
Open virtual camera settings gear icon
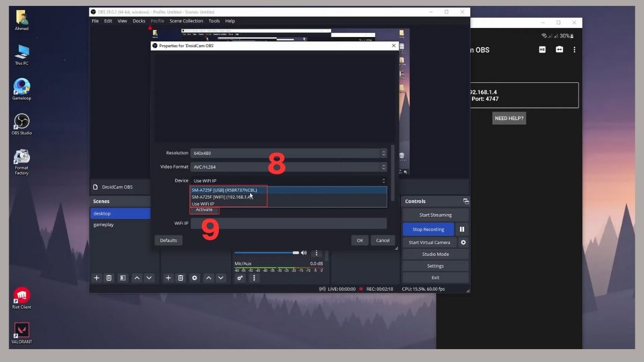463,242
